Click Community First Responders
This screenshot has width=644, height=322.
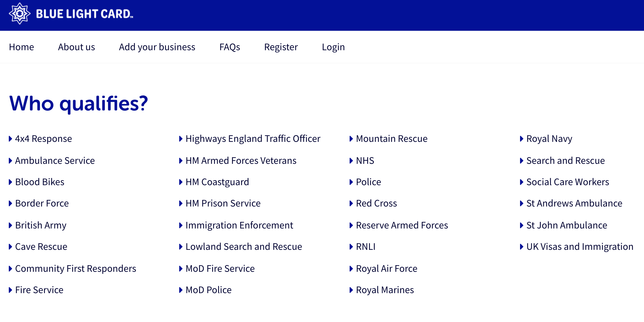(76, 269)
